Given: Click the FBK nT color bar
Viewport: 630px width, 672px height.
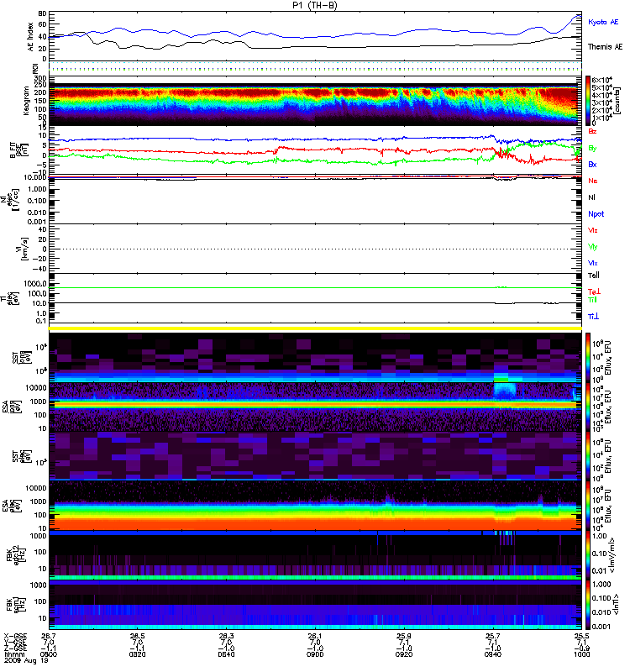Looking at the screenshot, I should point(588,605).
